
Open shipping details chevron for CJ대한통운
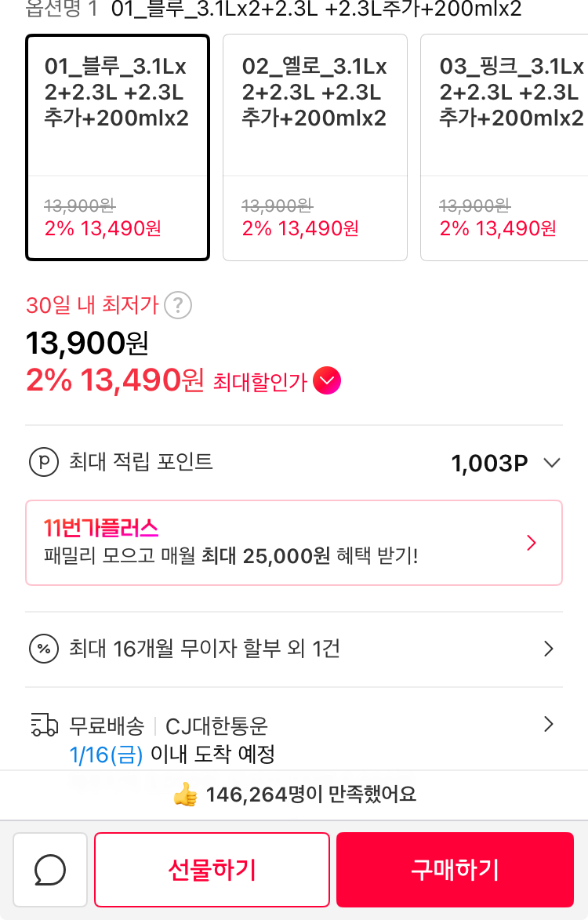(x=549, y=724)
